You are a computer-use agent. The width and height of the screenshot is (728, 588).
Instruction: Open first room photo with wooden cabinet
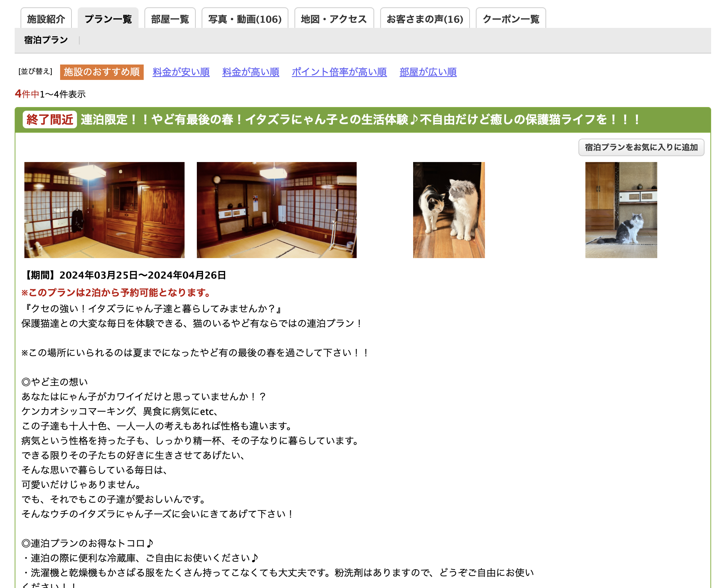104,210
